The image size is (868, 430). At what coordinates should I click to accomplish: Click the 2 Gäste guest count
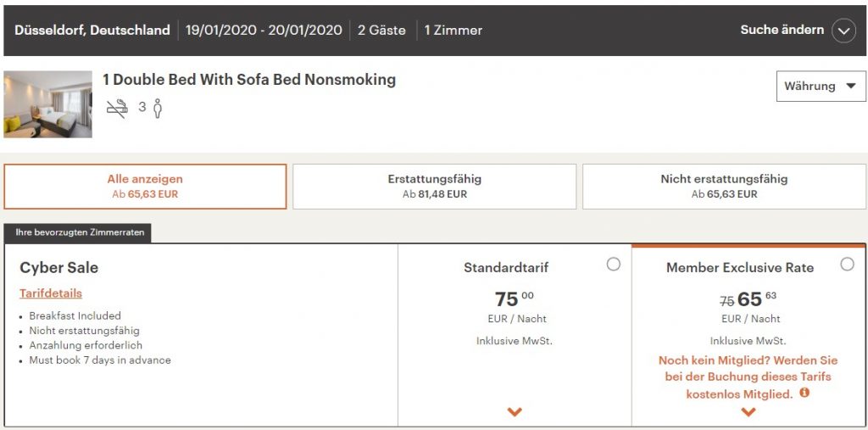(381, 30)
